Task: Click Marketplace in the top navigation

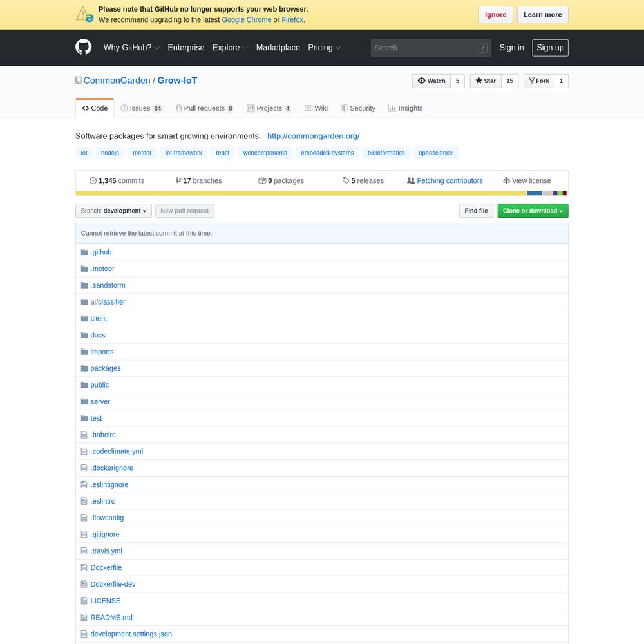Action: 278,48
